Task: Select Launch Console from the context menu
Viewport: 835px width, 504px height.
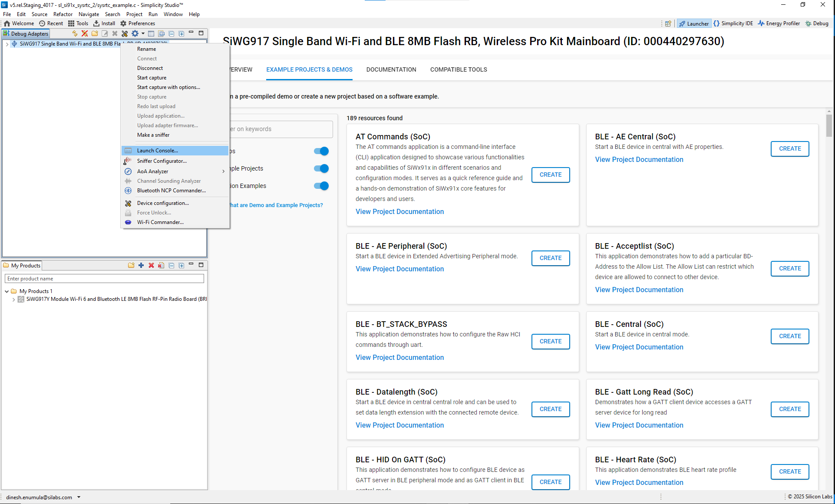Action: coord(157,151)
